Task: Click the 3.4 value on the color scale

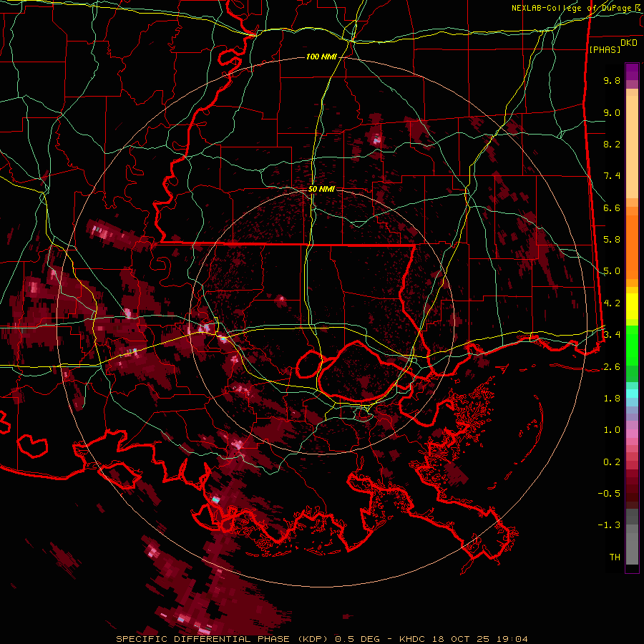Action: [x=612, y=335]
